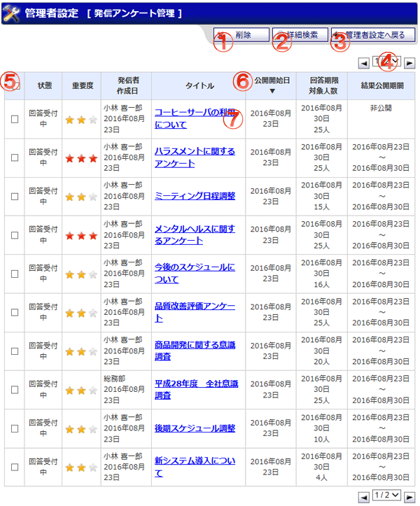This screenshot has height=506, width=420.
Task: Tick checkbox for メンタルヘルスに関するアンケート row
Action: tap(15, 235)
